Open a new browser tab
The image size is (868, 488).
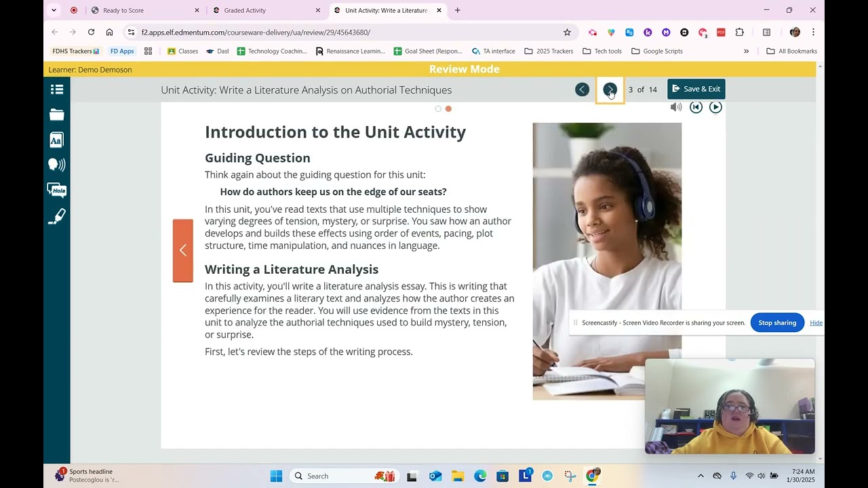click(x=458, y=10)
